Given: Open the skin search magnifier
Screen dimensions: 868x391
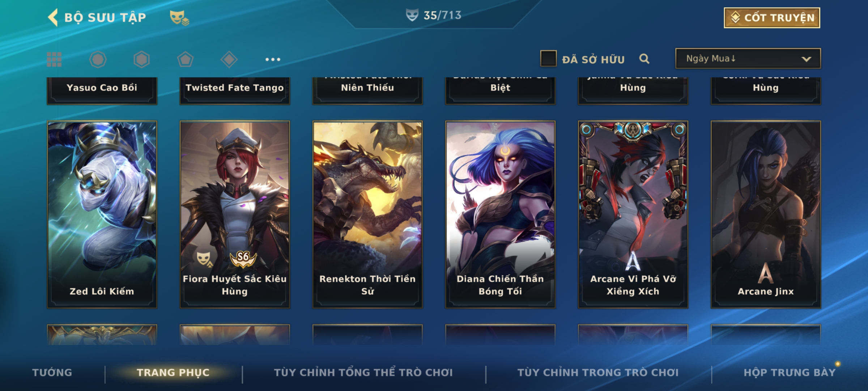Looking at the screenshot, I should [x=644, y=59].
